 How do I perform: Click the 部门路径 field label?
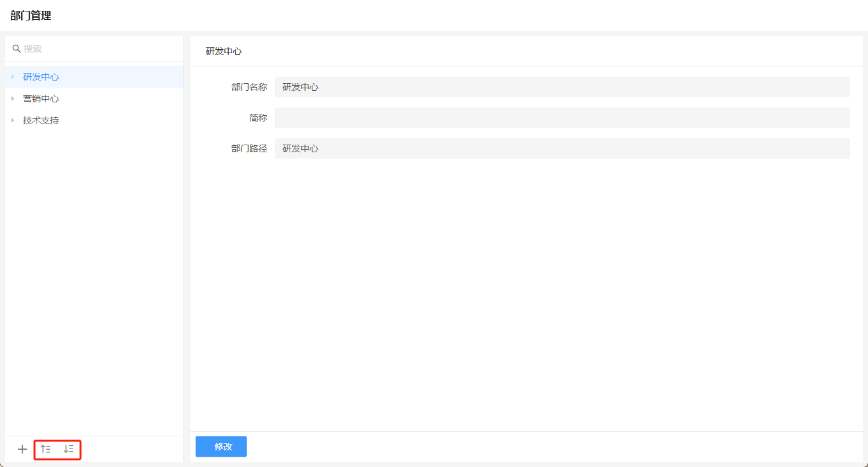(x=249, y=148)
